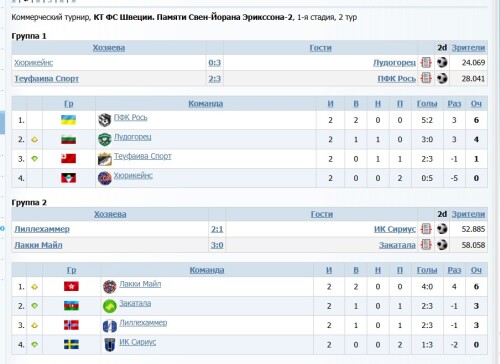The image size is (500, 364).
Task: Click soccer ball icon for Теуфаива Спорт match
Action: [x=442, y=78]
